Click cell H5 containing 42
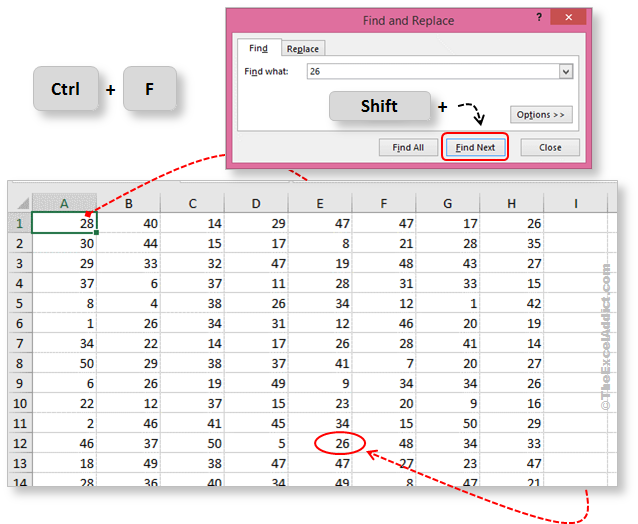This screenshot has height=524, width=638. point(512,303)
